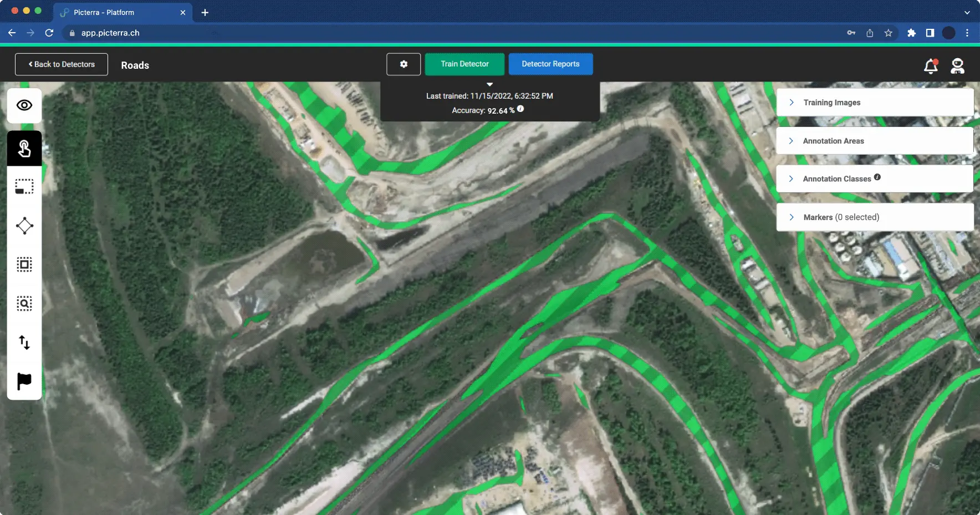980x515 pixels.
Task: Select the testing area square tool
Action: click(24, 264)
